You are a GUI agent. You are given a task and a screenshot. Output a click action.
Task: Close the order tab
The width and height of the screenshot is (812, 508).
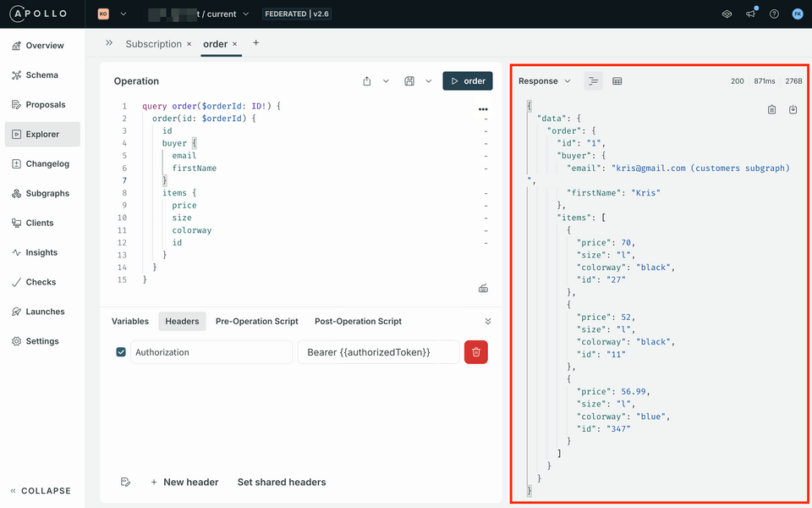(x=234, y=44)
